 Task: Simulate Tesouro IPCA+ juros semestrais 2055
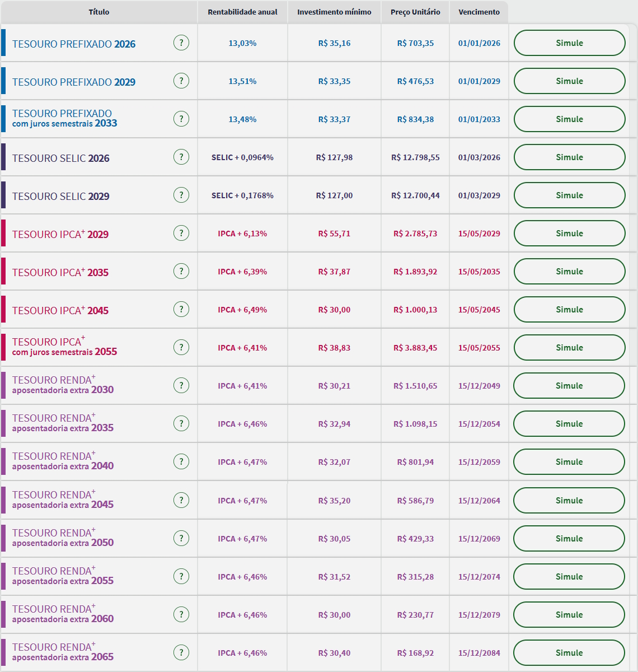click(x=569, y=348)
